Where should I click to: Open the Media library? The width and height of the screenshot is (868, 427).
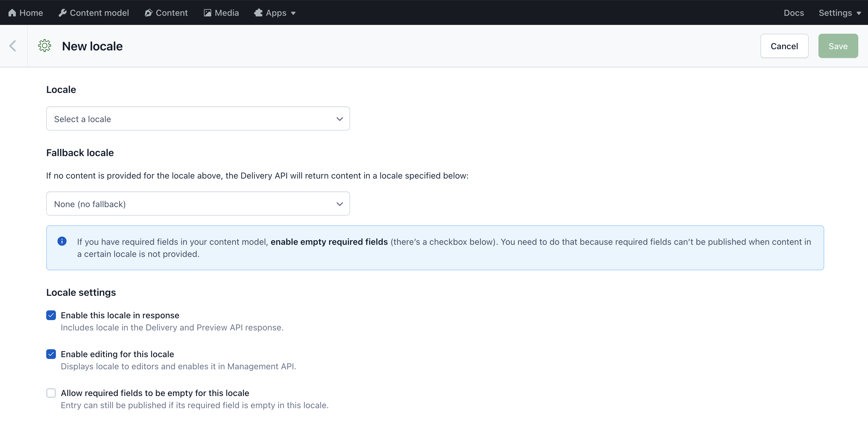tap(221, 12)
